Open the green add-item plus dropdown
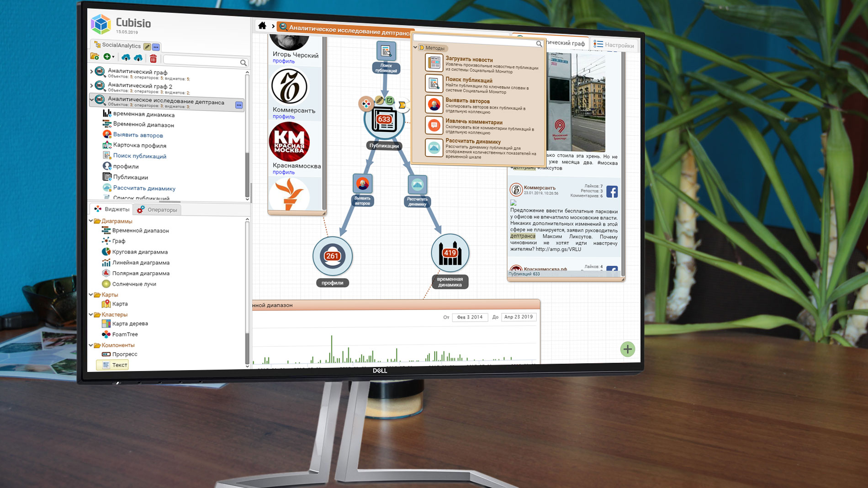 point(109,57)
